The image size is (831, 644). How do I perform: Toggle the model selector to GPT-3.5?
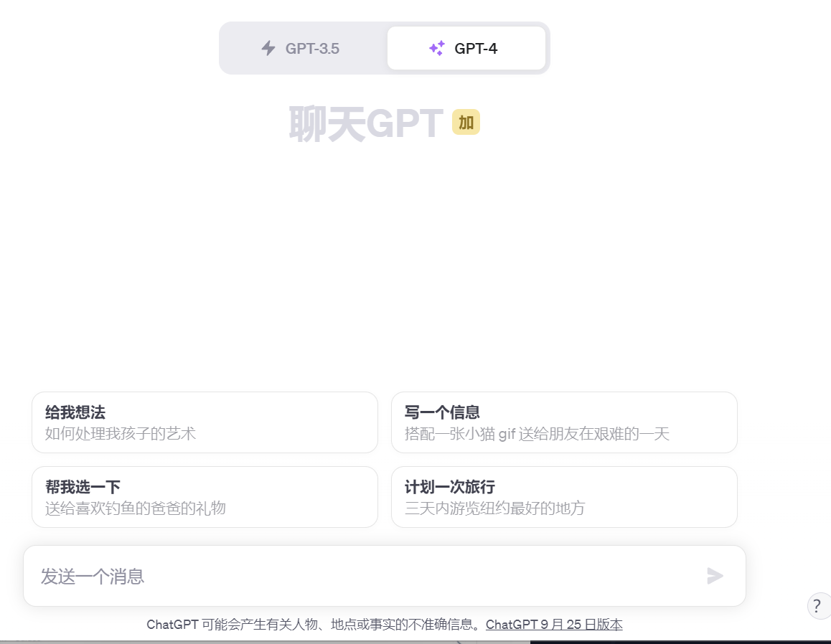pyautogui.click(x=301, y=48)
